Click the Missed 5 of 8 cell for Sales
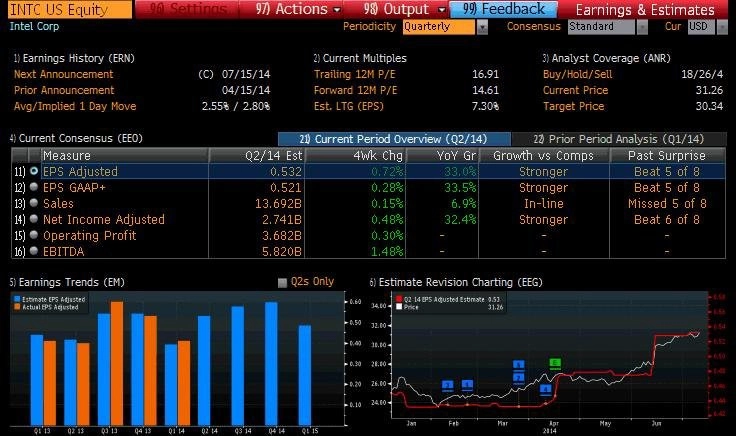This screenshot has width=736, height=436. pos(667,204)
